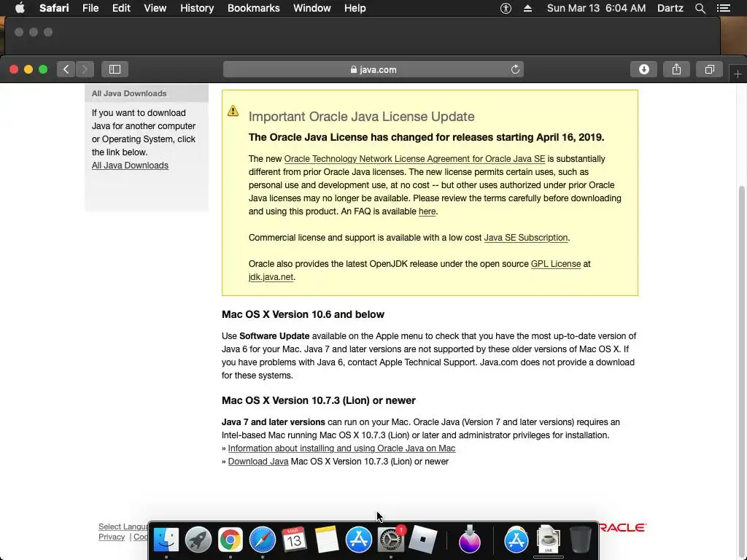Click the date and time in menu bar
Image resolution: width=747 pixels, height=560 pixels.
[596, 8]
